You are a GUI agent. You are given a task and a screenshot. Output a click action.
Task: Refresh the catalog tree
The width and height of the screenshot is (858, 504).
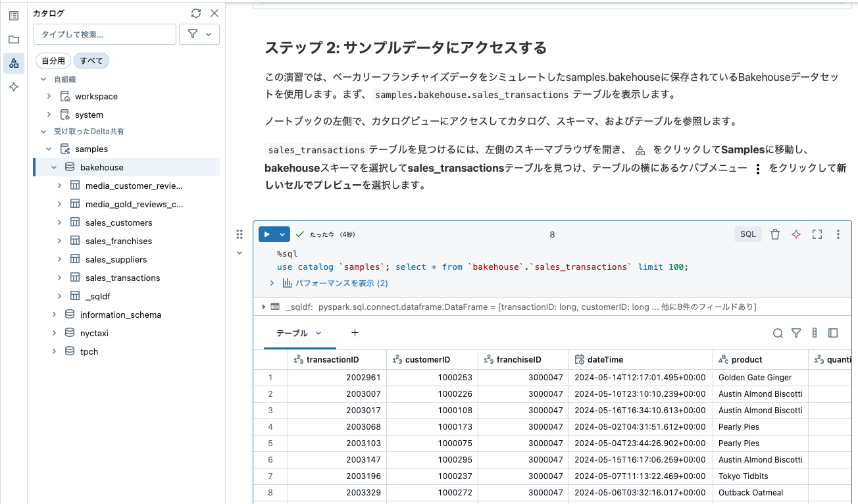tap(196, 13)
